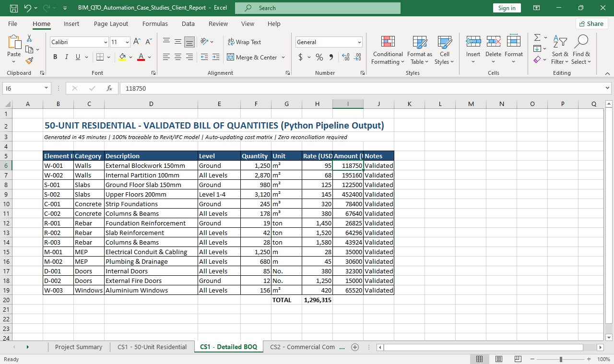Apply Percent Style format

tap(319, 57)
